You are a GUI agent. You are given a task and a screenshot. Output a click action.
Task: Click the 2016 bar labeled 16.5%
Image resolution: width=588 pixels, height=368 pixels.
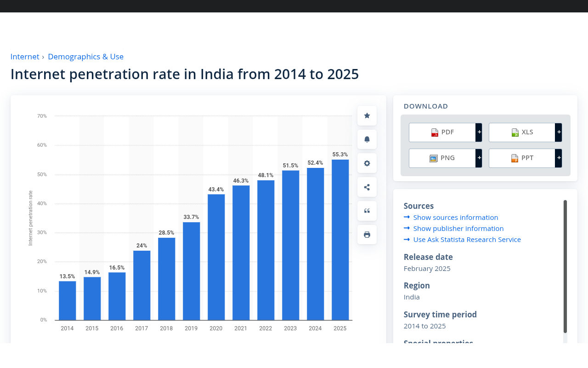point(117,296)
